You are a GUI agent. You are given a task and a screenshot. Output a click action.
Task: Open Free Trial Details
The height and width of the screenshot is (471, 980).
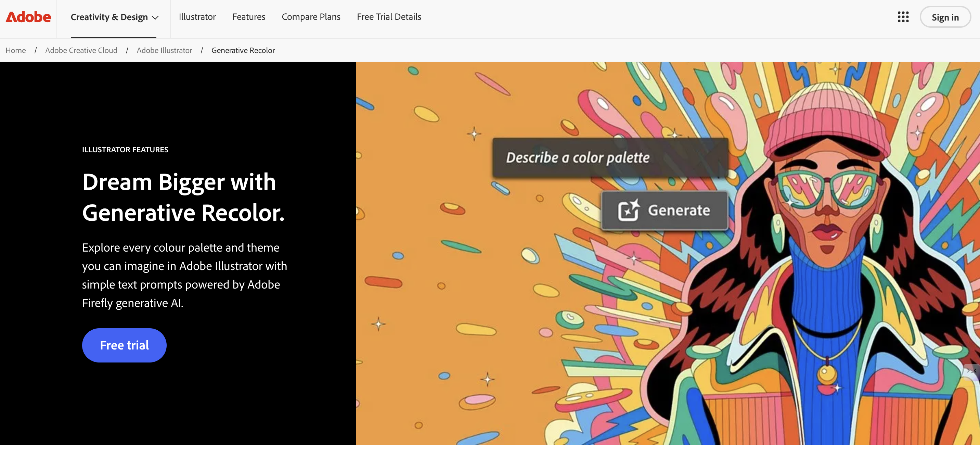click(389, 17)
